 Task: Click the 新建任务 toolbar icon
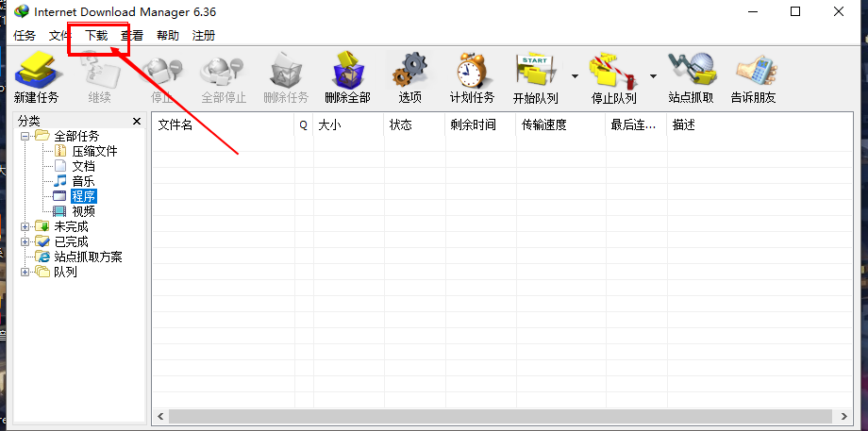point(36,77)
